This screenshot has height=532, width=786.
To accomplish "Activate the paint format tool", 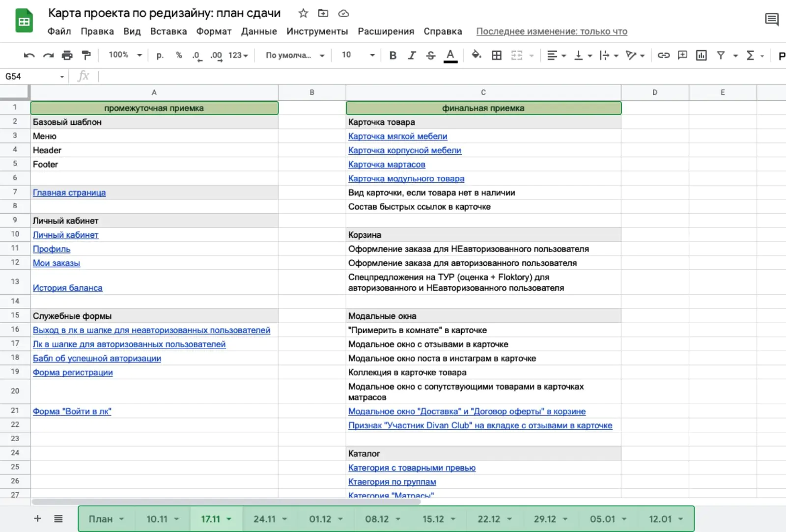I will [86, 55].
